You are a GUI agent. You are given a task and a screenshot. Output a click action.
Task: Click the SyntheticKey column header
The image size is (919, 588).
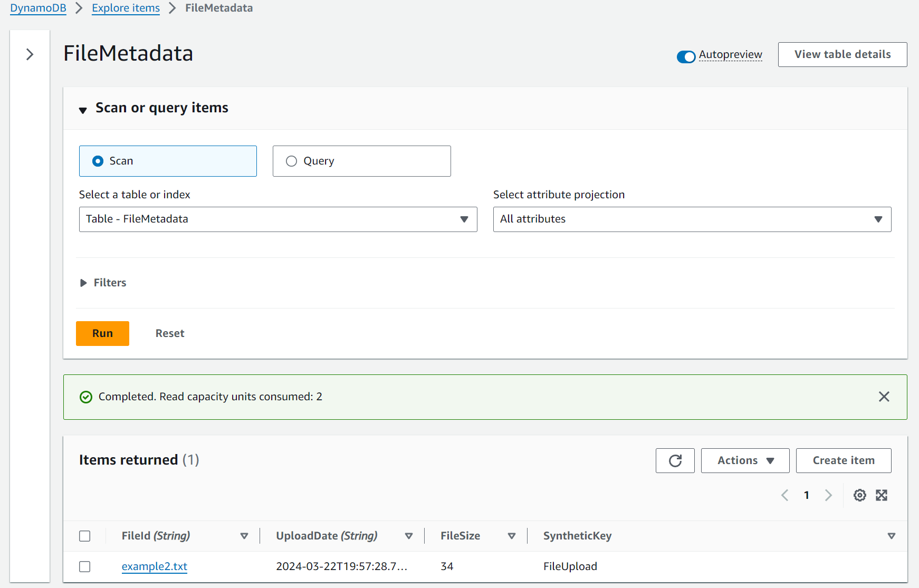coord(578,536)
